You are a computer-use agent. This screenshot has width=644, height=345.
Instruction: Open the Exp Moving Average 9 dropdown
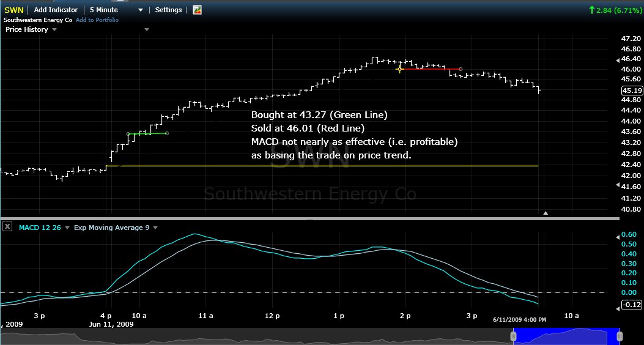pyautogui.click(x=155, y=228)
